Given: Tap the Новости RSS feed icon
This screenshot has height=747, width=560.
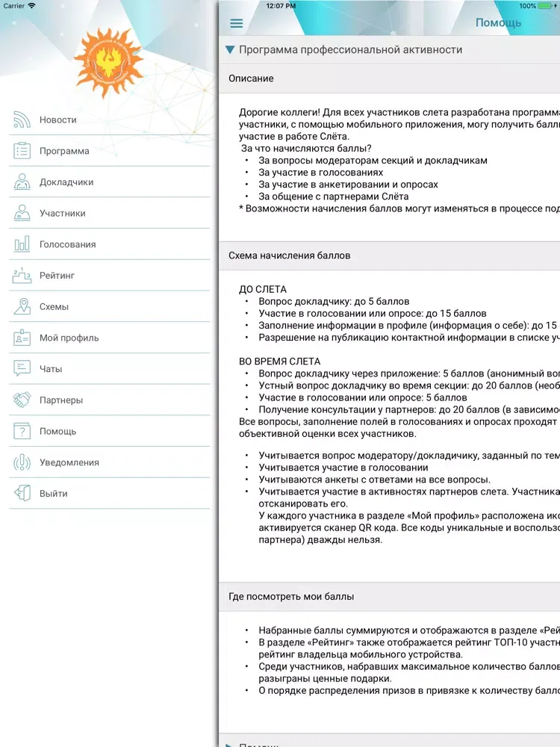Looking at the screenshot, I should pos(22,120).
